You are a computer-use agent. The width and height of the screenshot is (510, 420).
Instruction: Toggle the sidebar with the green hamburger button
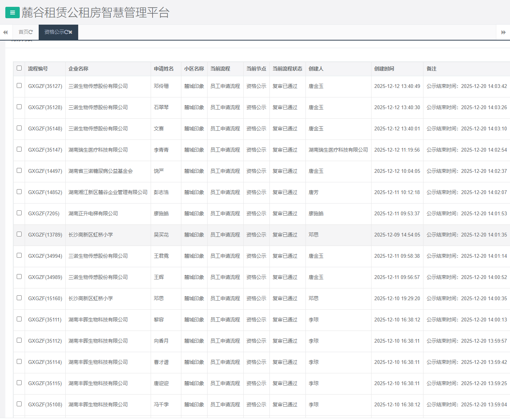(x=12, y=13)
